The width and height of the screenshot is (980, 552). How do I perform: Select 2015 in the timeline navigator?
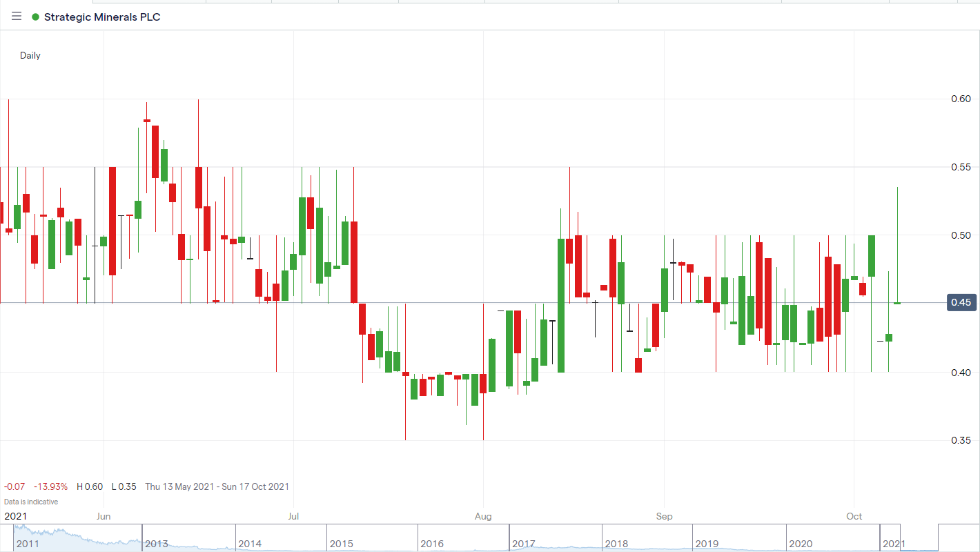(x=341, y=544)
